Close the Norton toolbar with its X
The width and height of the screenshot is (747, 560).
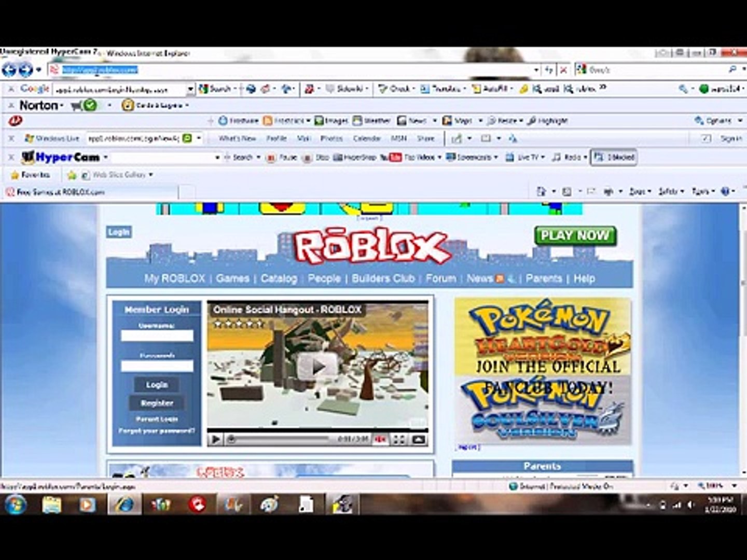(11, 105)
